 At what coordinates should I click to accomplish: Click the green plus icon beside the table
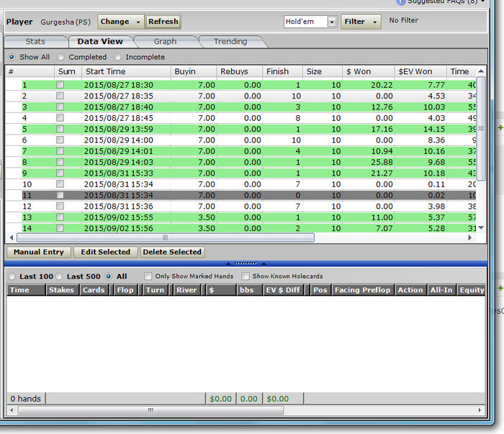click(500, 127)
